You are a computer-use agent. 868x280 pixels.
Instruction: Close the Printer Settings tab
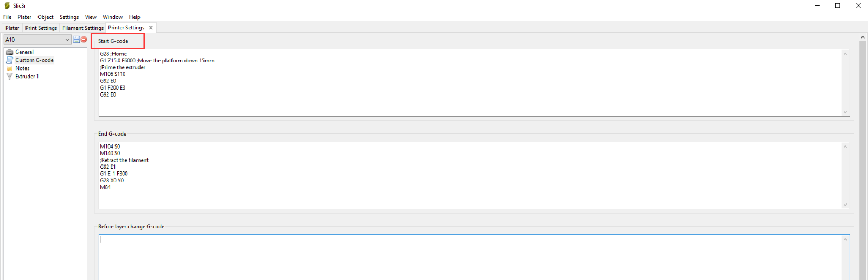click(x=151, y=28)
